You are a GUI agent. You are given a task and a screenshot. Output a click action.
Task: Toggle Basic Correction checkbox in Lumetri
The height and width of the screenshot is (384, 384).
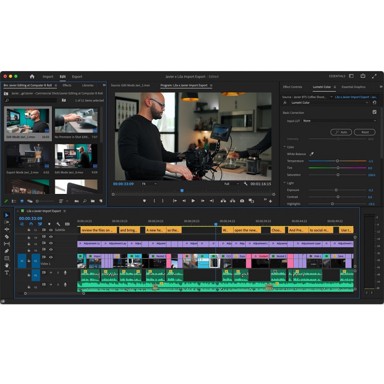374,112
